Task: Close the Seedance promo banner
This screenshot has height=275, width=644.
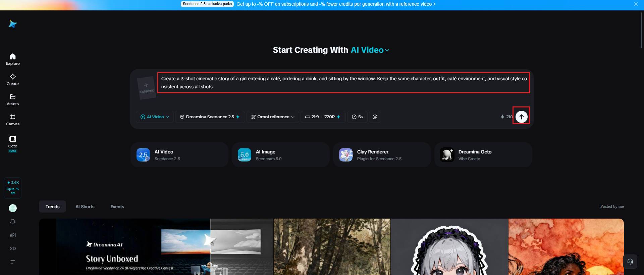Action: tap(636, 4)
